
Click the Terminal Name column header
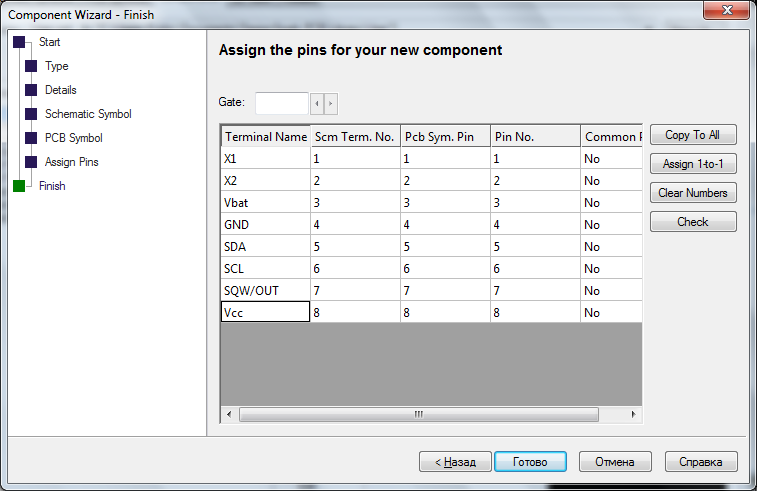pyautogui.click(x=265, y=136)
